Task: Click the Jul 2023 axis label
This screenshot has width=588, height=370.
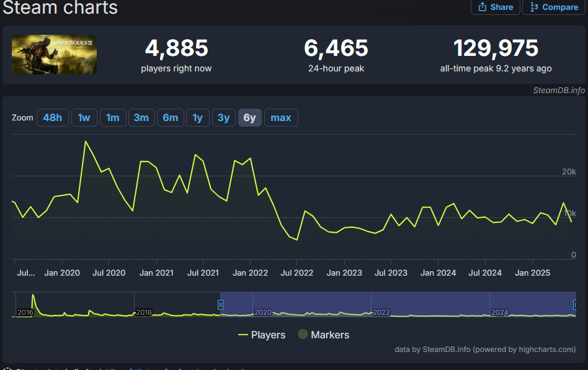Action: click(391, 273)
